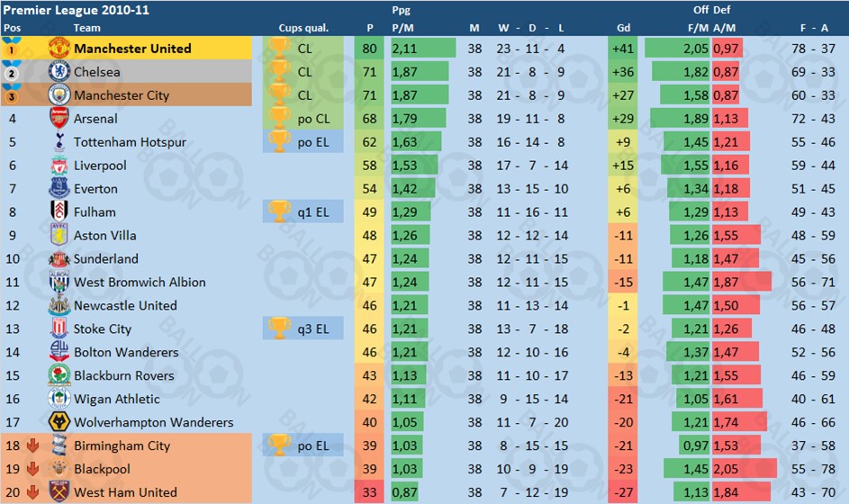Click the first place medal icon
Image resolution: width=849 pixels, height=504 pixels.
[x=11, y=48]
